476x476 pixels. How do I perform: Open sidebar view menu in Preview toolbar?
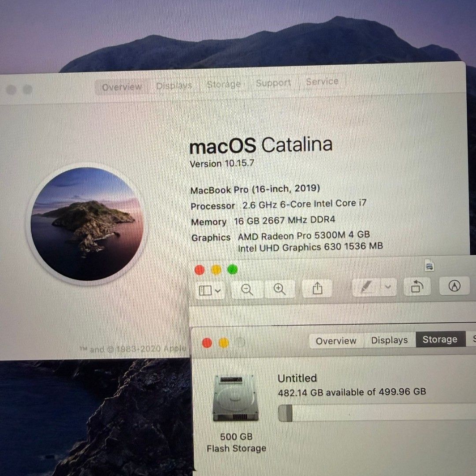tap(210, 290)
